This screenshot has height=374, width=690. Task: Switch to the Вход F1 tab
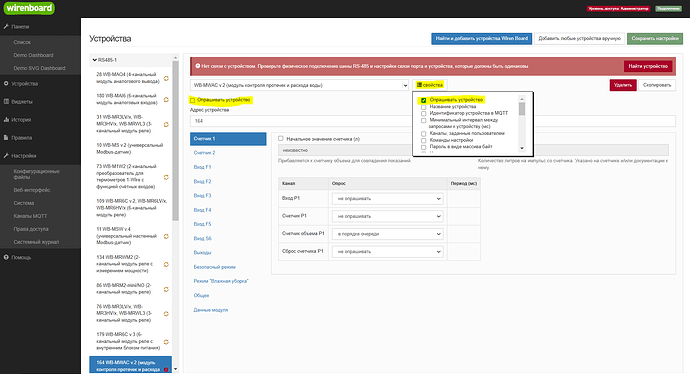point(202,167)
